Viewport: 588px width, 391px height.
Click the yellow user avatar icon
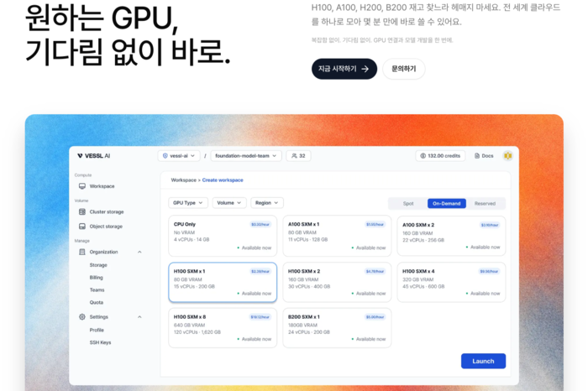point(507,156)
